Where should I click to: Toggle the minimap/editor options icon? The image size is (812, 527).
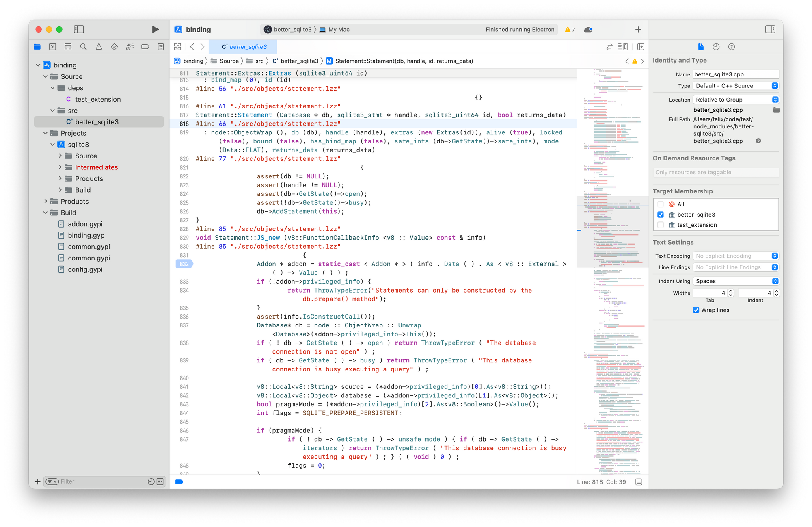(622, 47)
